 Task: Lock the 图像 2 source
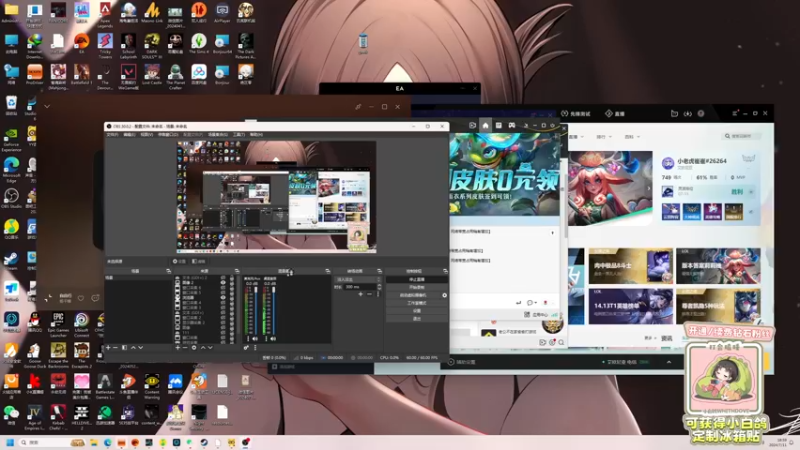tap(232, 282)
